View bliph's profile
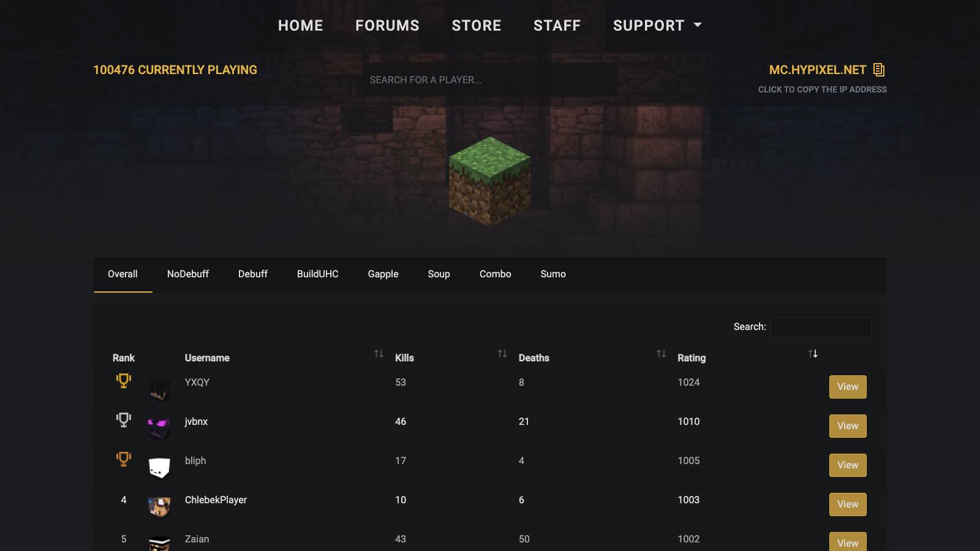Screen dimensions: 980x551 848,465
